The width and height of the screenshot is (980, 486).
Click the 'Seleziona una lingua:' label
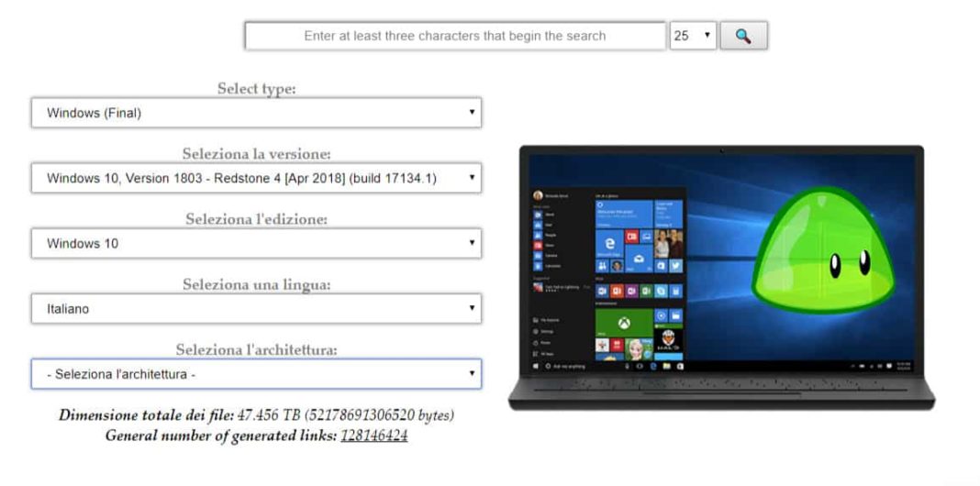tap(256, 284)
